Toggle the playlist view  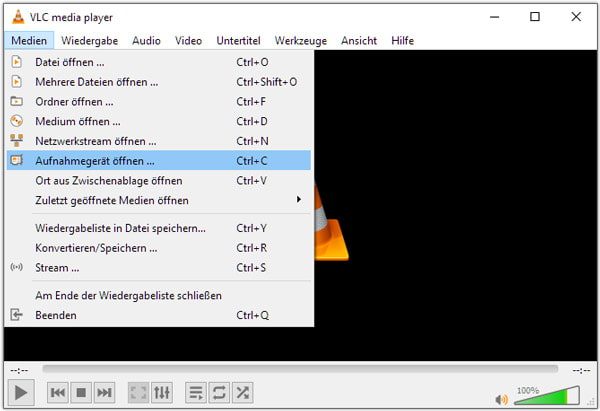pos(196,393)
